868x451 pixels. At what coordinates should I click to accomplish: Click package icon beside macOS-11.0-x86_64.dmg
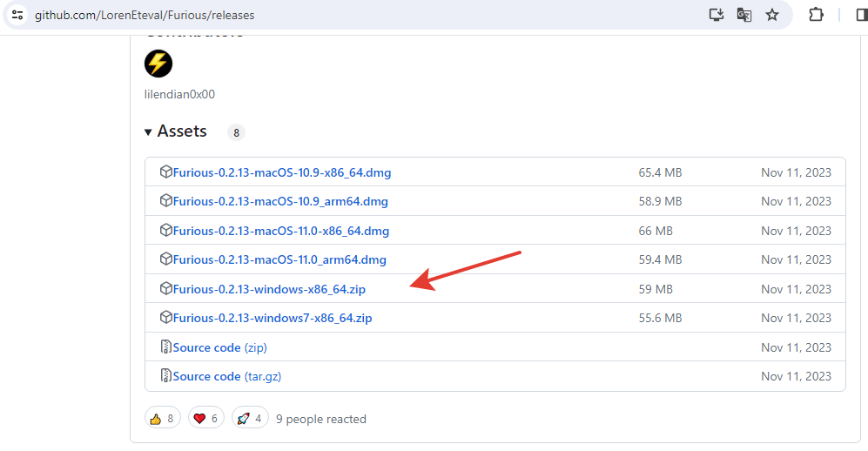click(165, 230)
